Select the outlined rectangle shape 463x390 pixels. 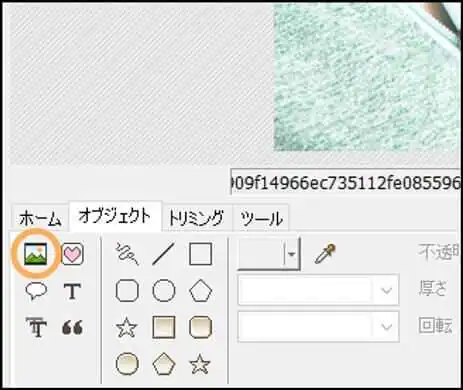(200, 254)
